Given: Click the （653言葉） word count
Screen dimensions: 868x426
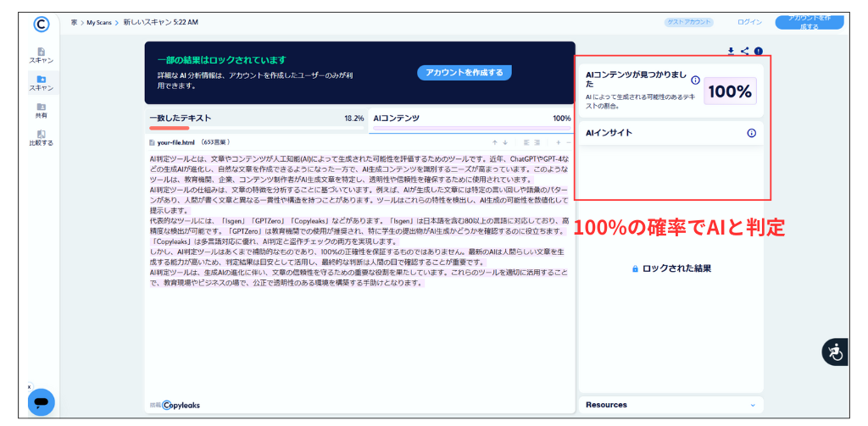Looking at the screenshot, I should [x=215, y=143].
